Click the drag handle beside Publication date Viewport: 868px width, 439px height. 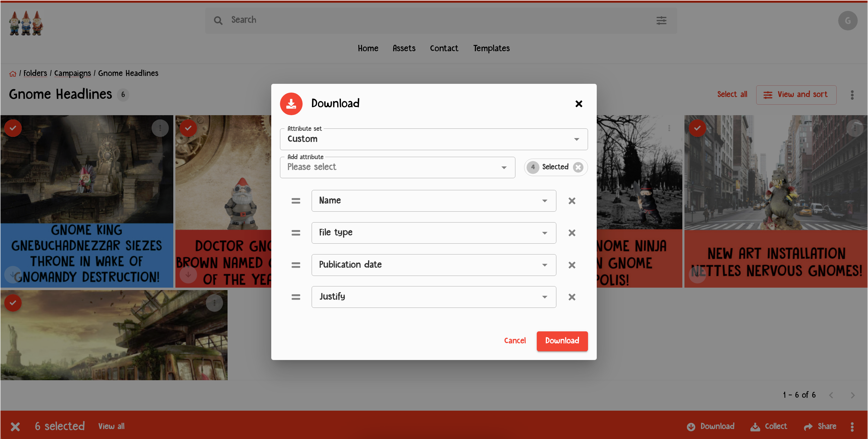(295, 265)
